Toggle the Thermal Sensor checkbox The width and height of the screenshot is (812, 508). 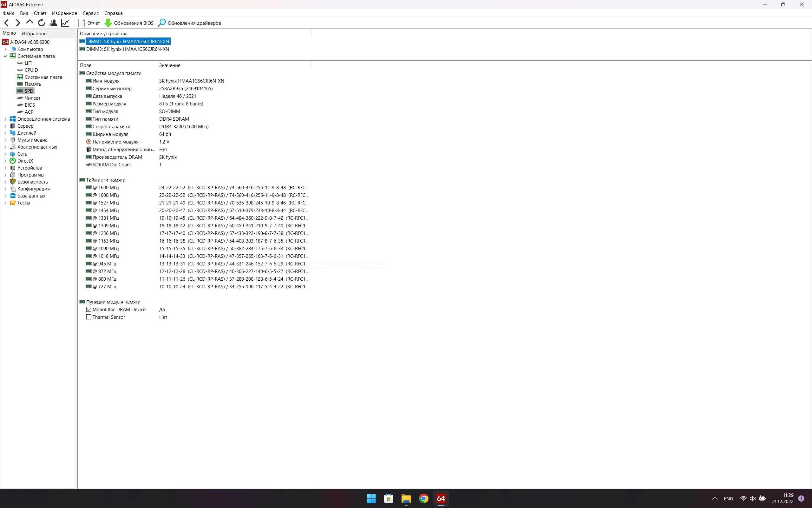click(88, 317)
